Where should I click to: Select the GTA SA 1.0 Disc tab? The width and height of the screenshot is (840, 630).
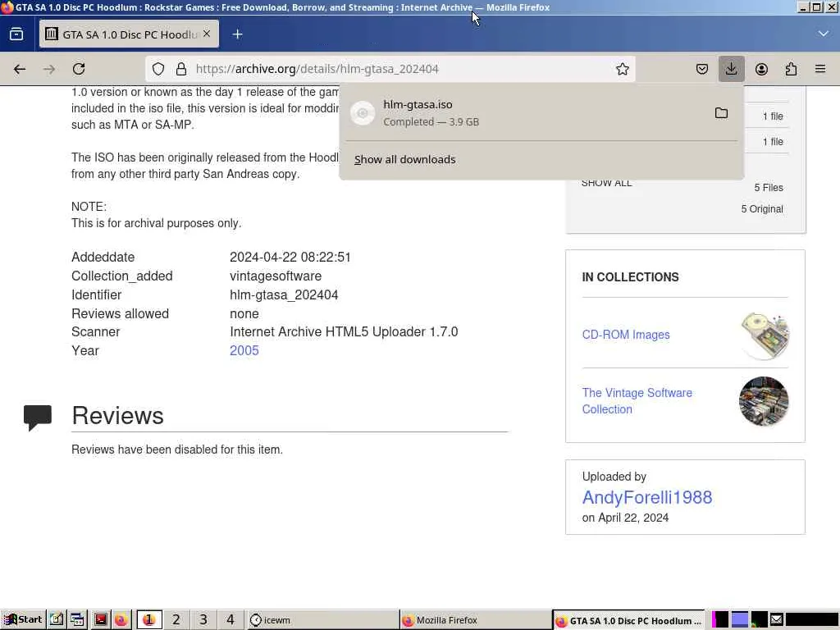click(129, 34)
